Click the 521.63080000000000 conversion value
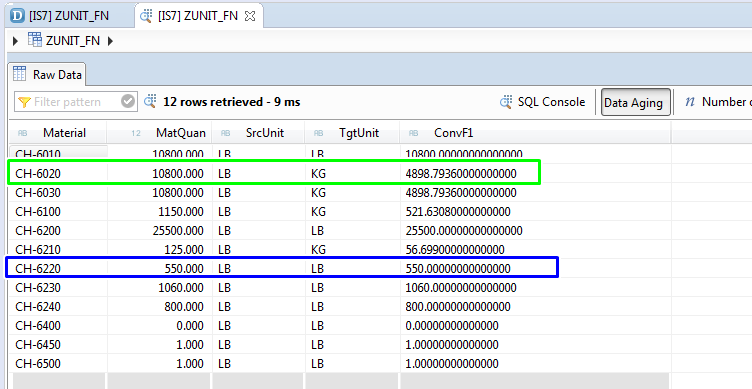 458,212
